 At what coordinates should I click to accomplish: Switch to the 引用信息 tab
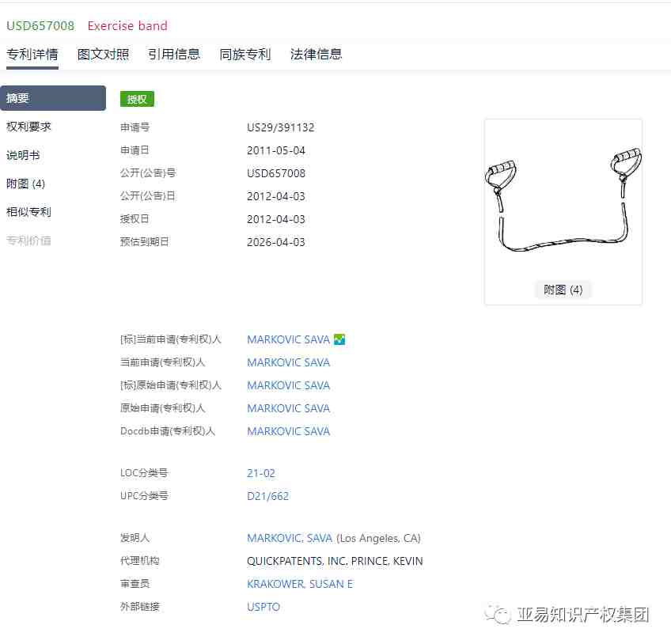coord(174,54)
